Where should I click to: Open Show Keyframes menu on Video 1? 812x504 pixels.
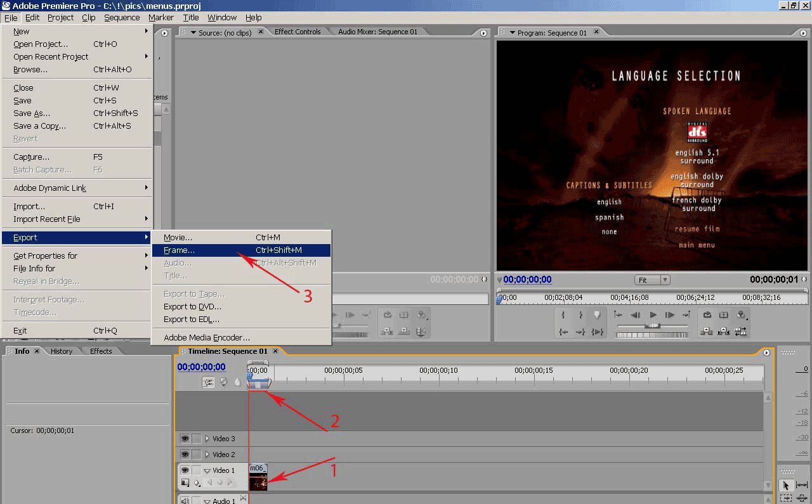pos(197,483)
